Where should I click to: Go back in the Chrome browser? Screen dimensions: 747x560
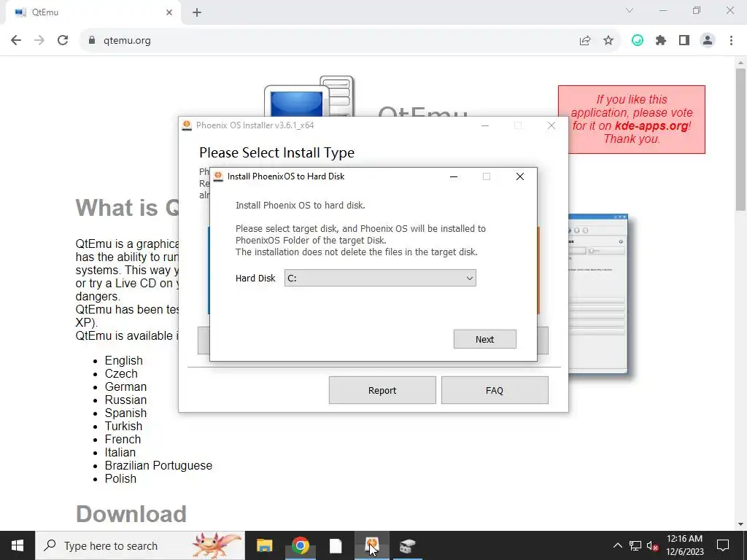click(16, 41)
